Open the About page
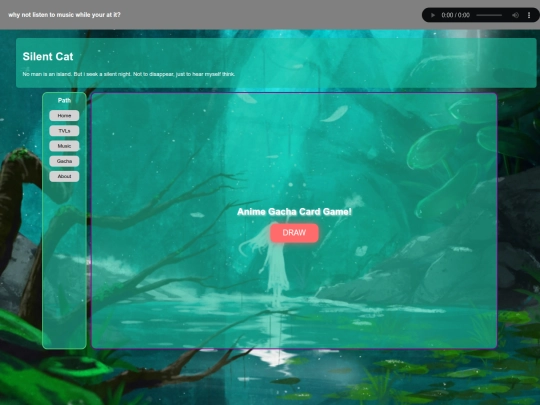Image resolution: width=540 pixels, height=405 pixels. [x=64, y=176]
